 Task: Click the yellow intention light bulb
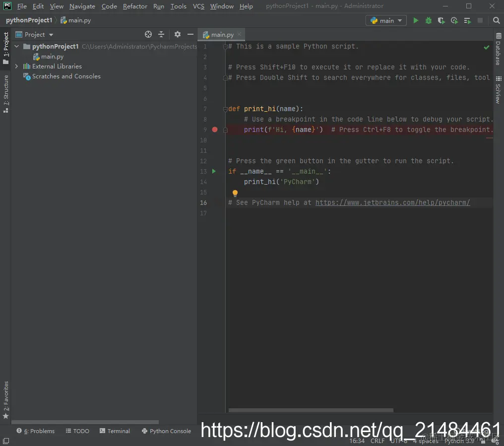235,193
